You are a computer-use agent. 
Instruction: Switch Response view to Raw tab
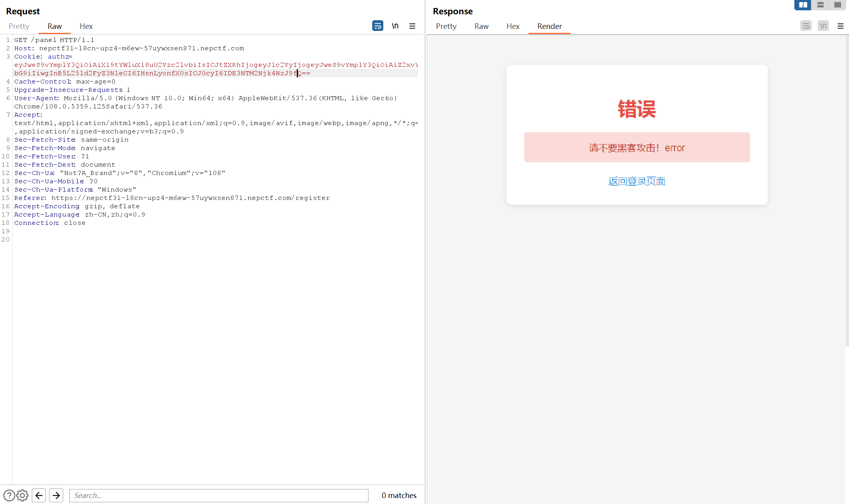pos(482,26)
